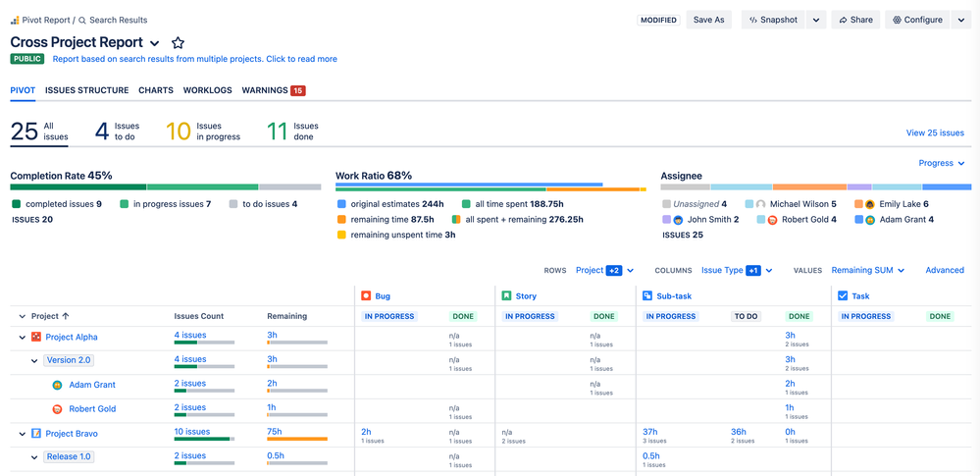Click the Task issue type icon

843,295
